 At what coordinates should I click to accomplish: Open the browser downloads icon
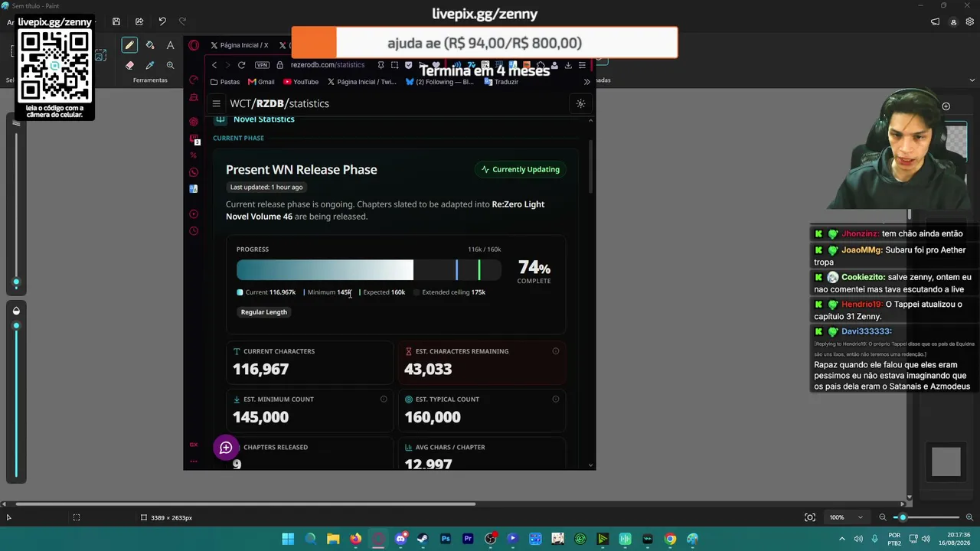[568, 65]
